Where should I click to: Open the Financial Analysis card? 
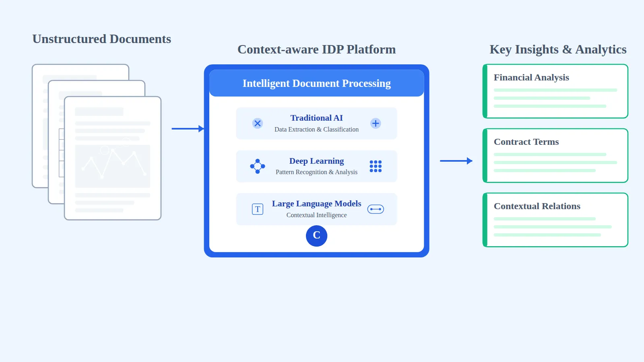click(555, 91)
